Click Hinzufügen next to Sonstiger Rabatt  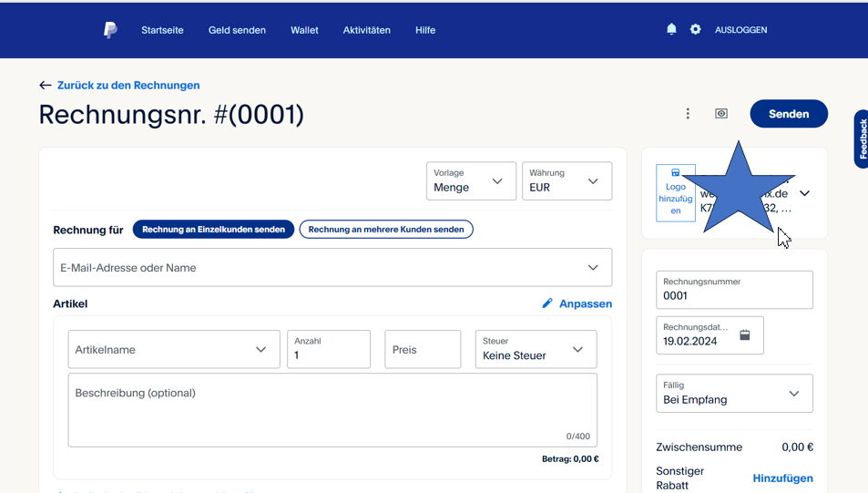782,478
